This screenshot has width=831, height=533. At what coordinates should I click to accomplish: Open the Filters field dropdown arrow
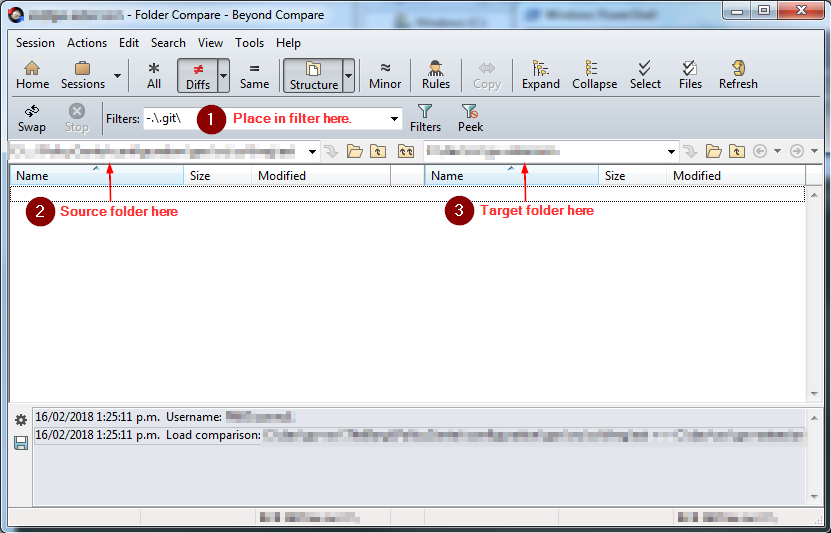pyautogui.click(x=394, y=119)
